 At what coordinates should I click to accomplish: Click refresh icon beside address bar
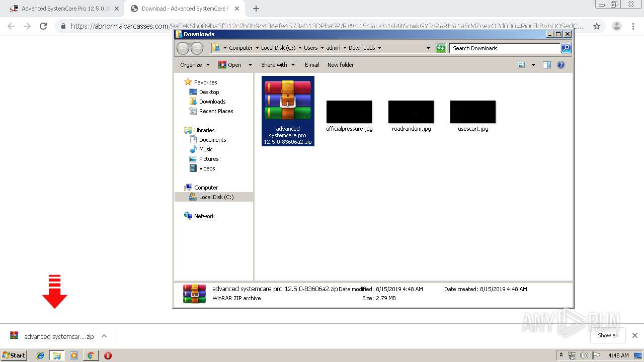tap(441, 48)
